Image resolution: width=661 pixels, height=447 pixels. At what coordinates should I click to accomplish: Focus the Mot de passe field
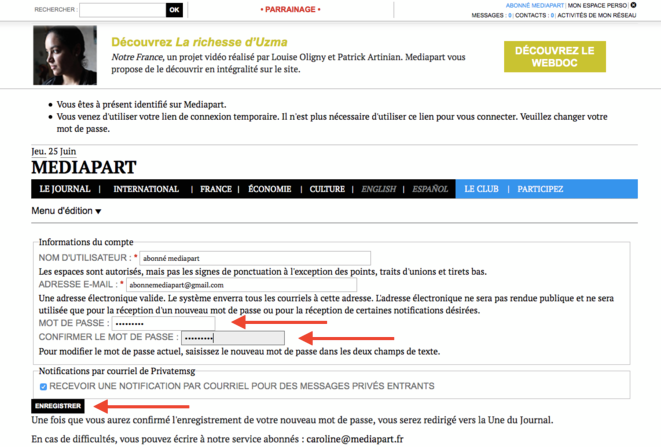click(164, 323)
